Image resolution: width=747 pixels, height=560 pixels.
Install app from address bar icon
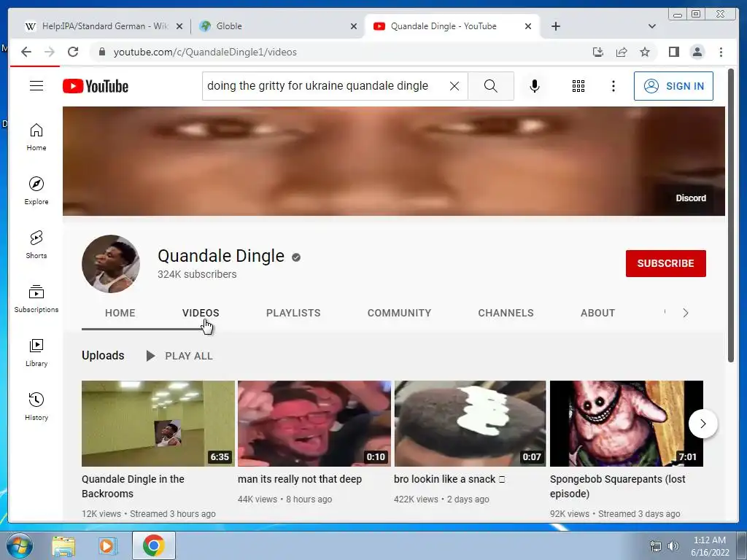click(x=598, y=52)
